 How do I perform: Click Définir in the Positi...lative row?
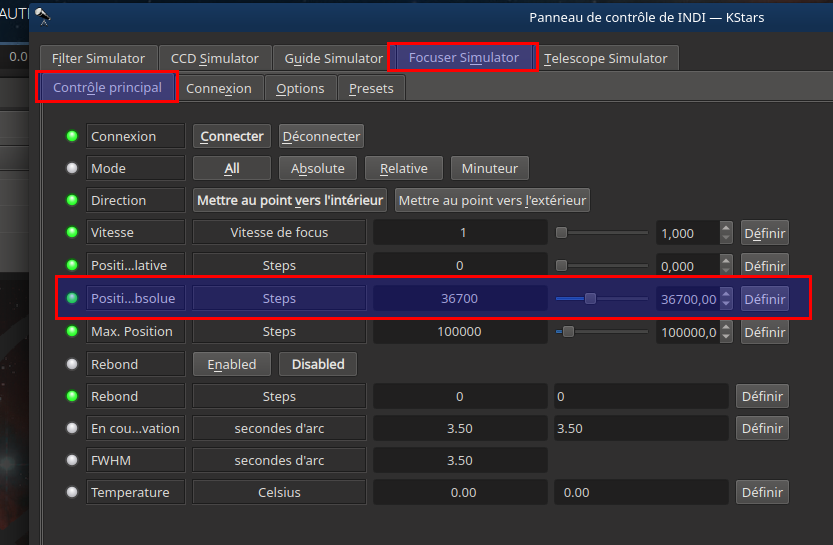(764, 266)
